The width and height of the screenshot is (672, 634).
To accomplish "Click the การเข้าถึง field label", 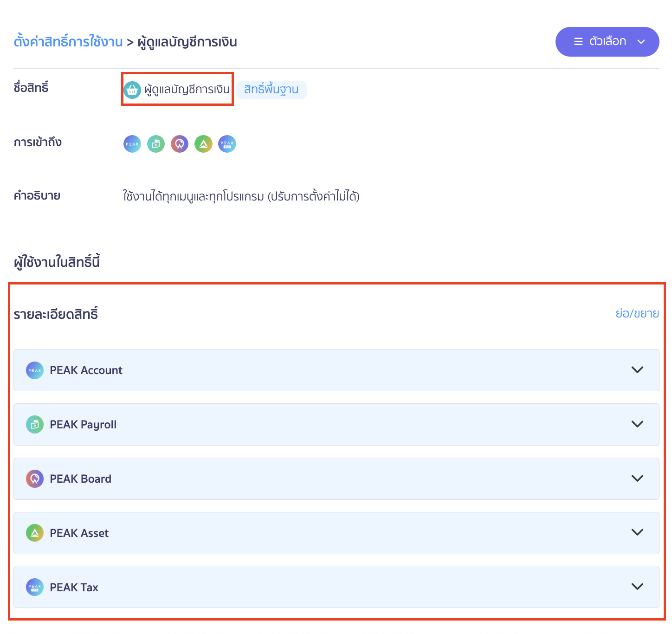I will (x=38, y=142).
